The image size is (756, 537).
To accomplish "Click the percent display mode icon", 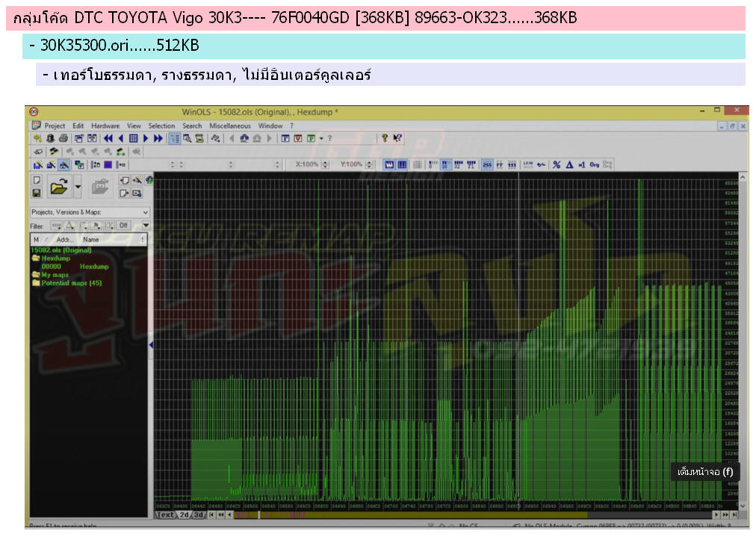I will click(557, 165).
